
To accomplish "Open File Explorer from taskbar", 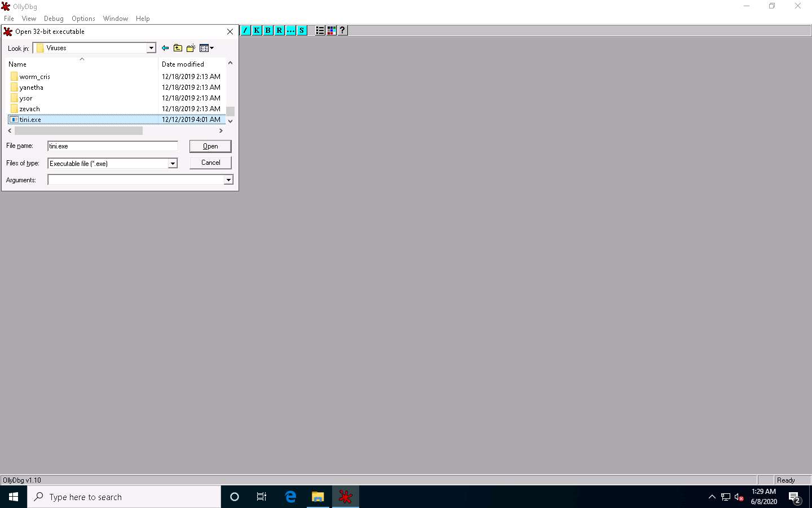I will (x=318, y=497).
